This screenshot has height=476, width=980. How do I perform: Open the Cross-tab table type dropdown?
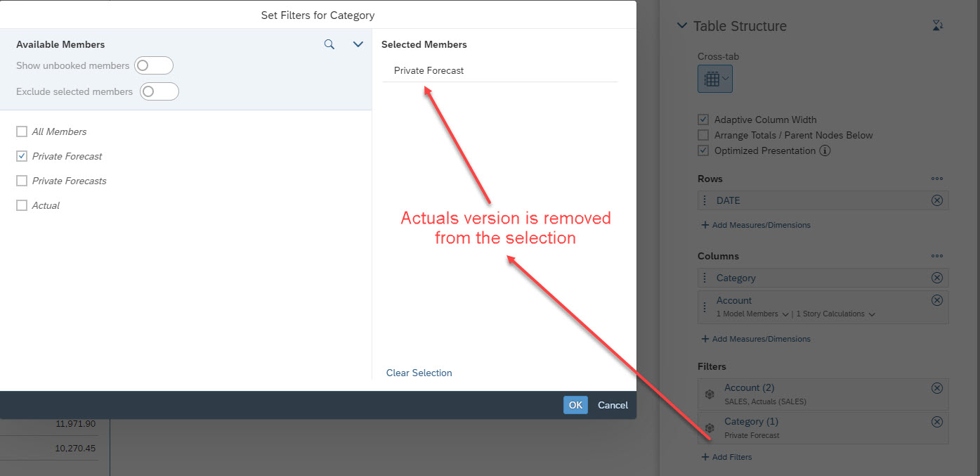[715, 79]
